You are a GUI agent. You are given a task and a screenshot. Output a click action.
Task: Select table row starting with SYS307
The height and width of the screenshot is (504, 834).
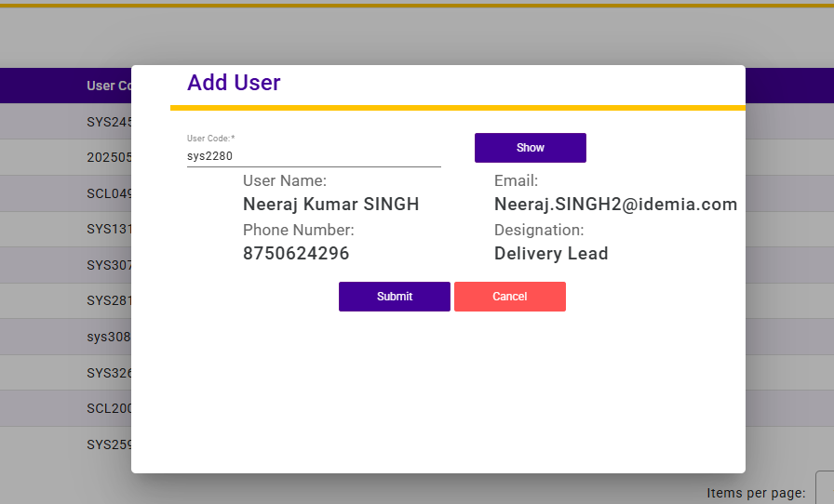pos(109,265)
